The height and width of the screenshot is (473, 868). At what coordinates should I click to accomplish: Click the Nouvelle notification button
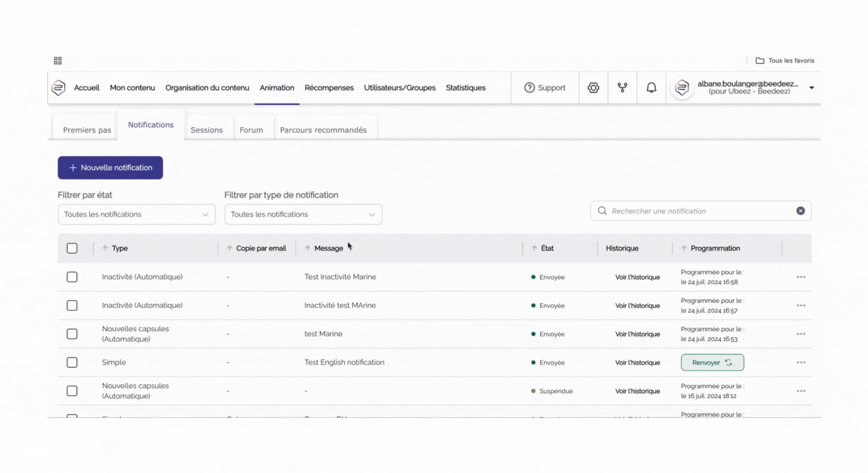[x=110, y=167]
